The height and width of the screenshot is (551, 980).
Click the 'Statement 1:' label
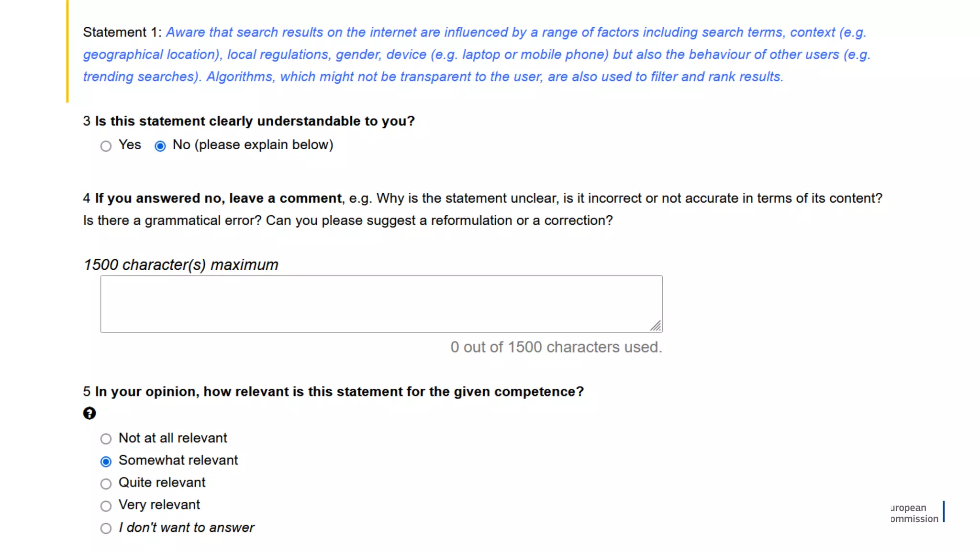pyautogui.click(x=122, y=32)
